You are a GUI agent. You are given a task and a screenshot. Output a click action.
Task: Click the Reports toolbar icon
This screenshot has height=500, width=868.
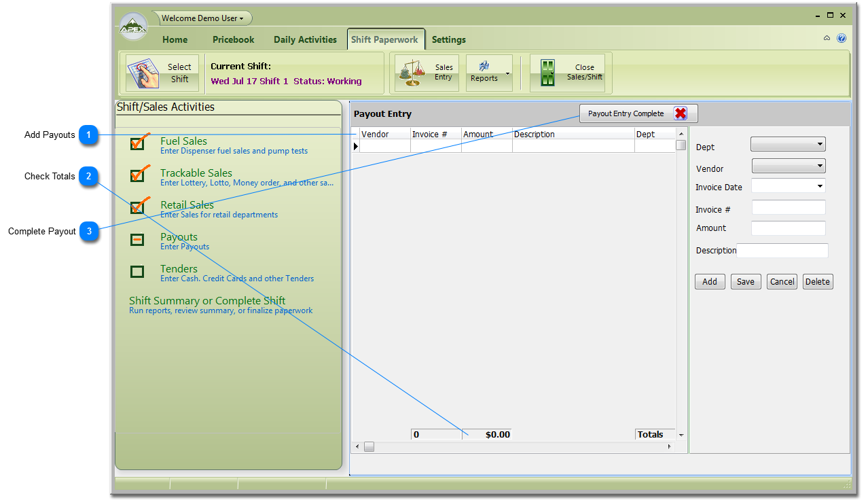point(484,67)
